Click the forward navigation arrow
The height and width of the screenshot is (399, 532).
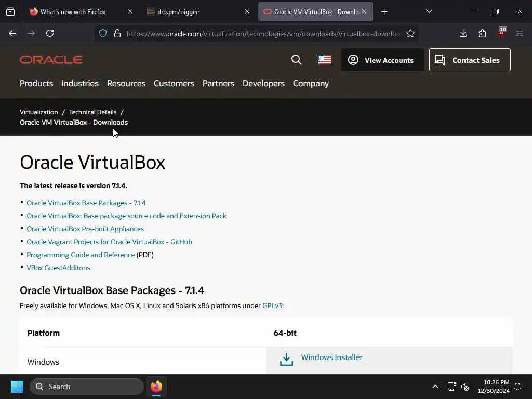[31, 33]
